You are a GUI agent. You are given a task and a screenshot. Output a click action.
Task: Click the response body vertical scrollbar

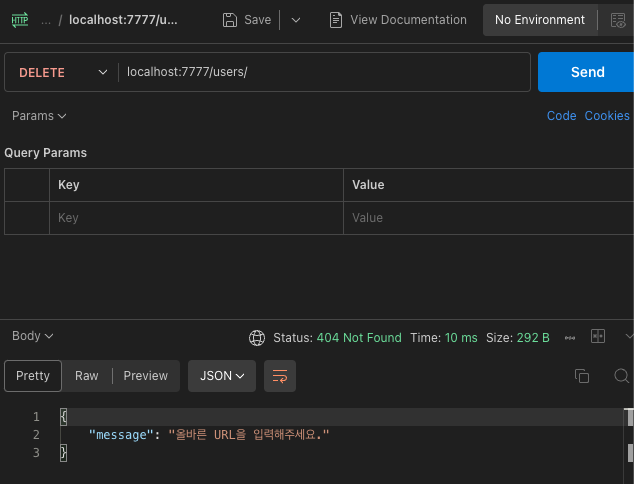tap(630, 444)
